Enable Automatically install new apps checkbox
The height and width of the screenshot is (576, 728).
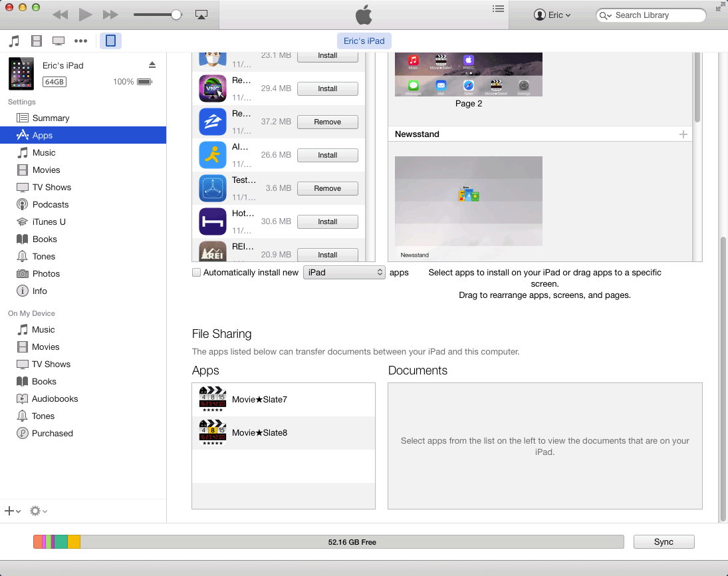[196, 273]
